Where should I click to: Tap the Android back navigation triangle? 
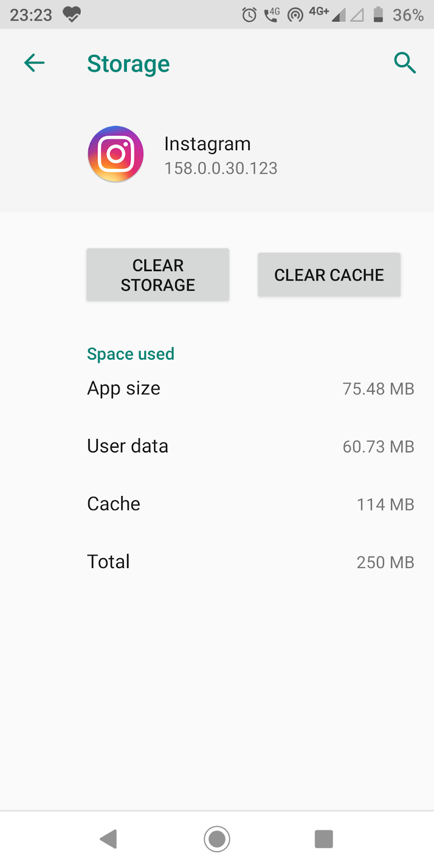pos(109,839)
